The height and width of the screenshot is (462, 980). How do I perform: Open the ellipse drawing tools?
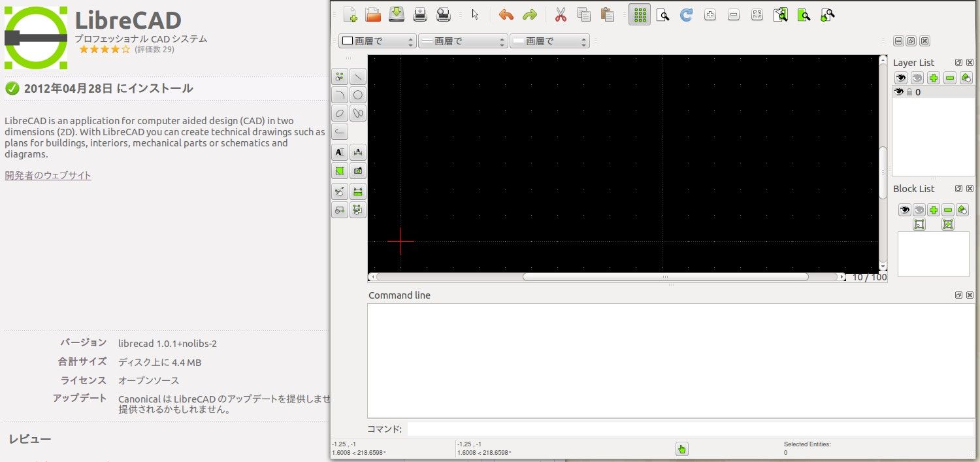(x=340, y=114)
